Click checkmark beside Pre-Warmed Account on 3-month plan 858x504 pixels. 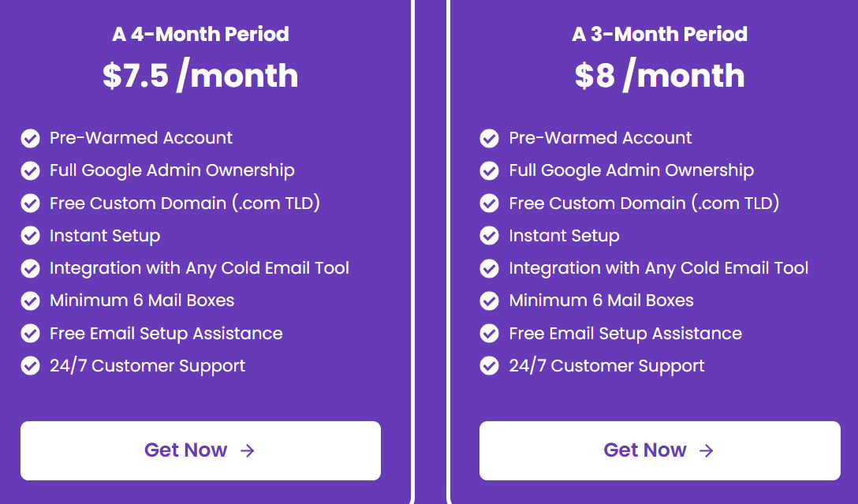click(x=489, y=138)
